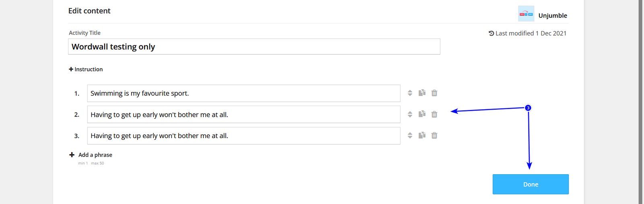The image size is (644, 204).
Task: Delete phrase 1 with the trash icon
Action: [x=434, y=93]
